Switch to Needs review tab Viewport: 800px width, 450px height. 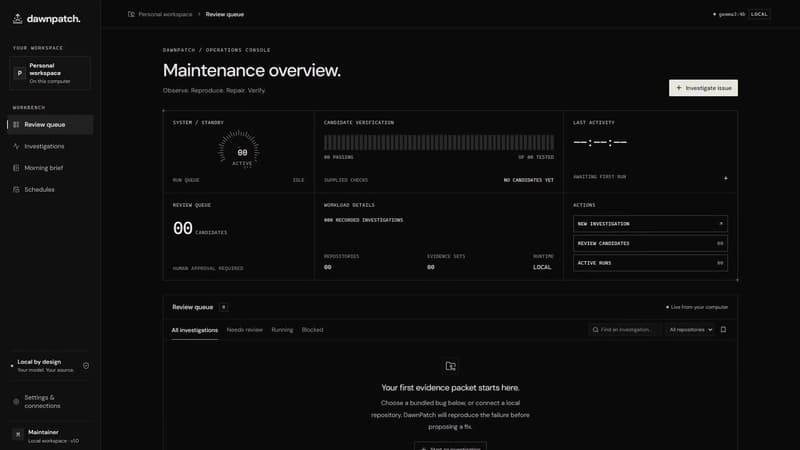point(244,330)
